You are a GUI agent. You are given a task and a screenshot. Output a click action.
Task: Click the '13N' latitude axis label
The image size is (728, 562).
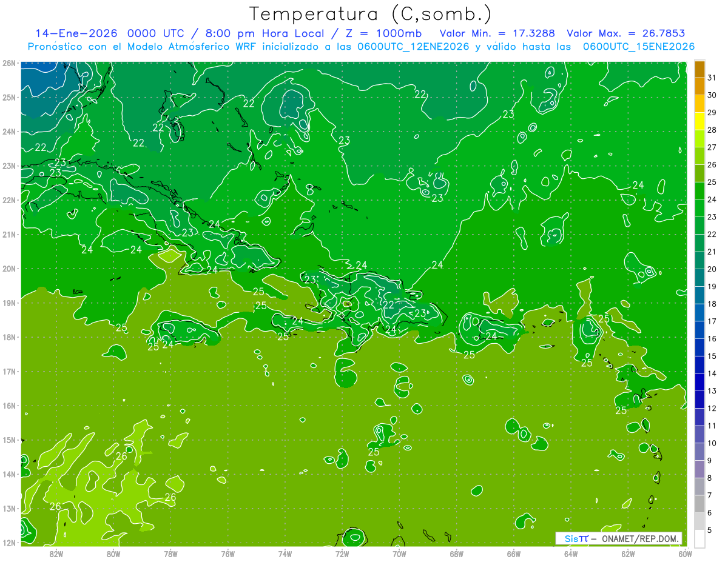8,508
